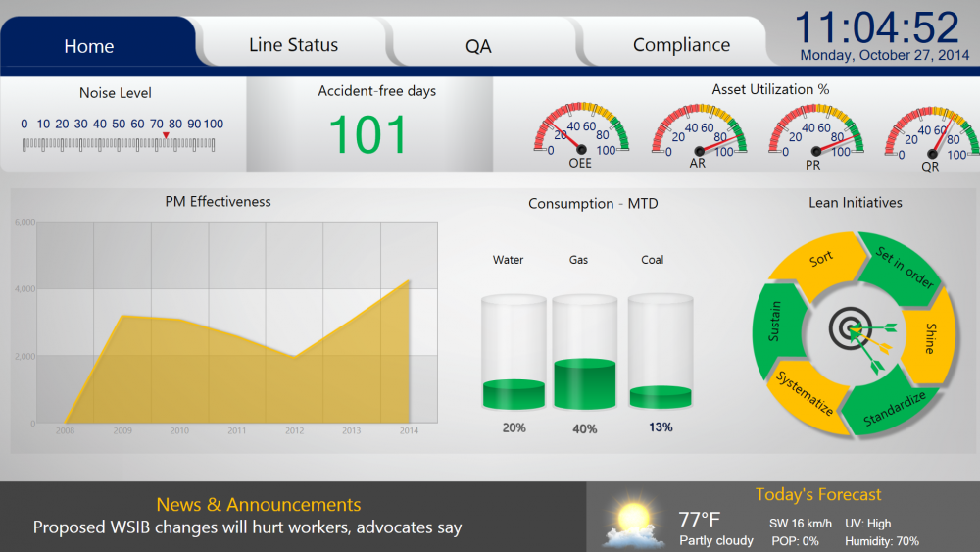The width and height of the screenshot is (980, 552).
Task: Open the QA tab
Action: (x=478, y=46)
